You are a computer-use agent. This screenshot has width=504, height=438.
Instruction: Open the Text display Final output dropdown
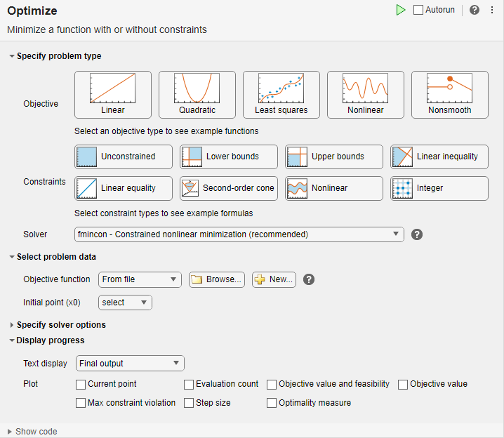click(x=129, y=364)
